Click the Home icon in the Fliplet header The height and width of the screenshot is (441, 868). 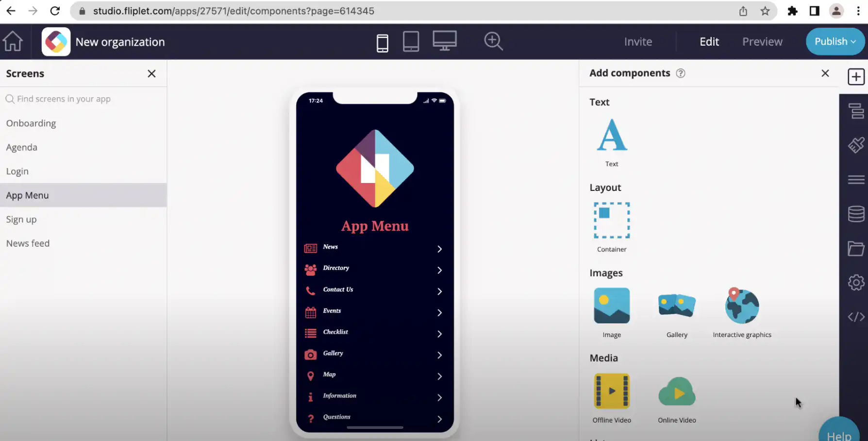(13, 41)
